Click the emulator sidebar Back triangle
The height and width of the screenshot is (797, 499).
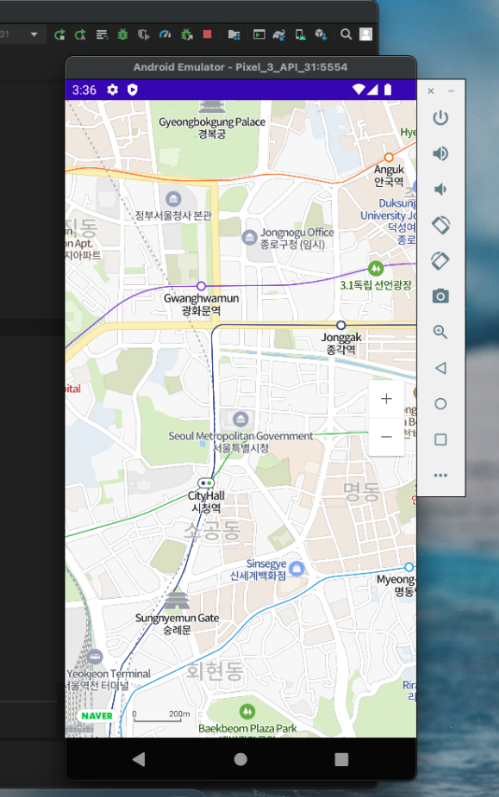pyautogui.click(x=441, y=368)
